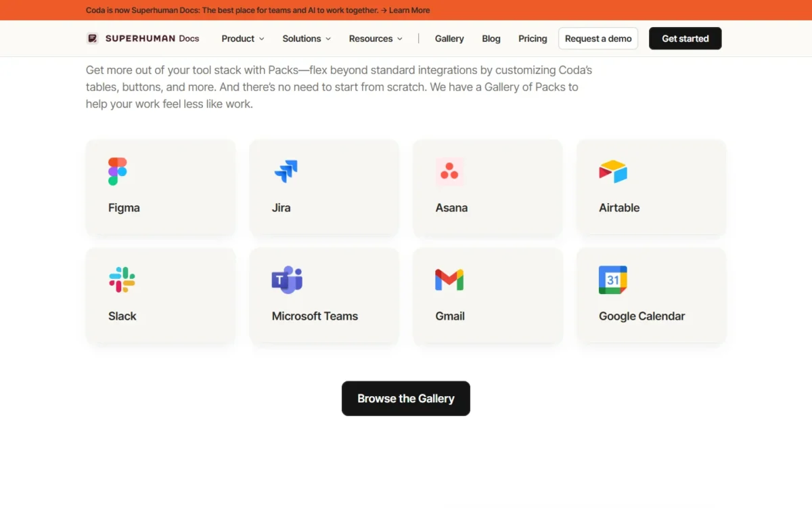Click the Figma logo icon
Screen dimensions: 812x508
tap(118, 171)
